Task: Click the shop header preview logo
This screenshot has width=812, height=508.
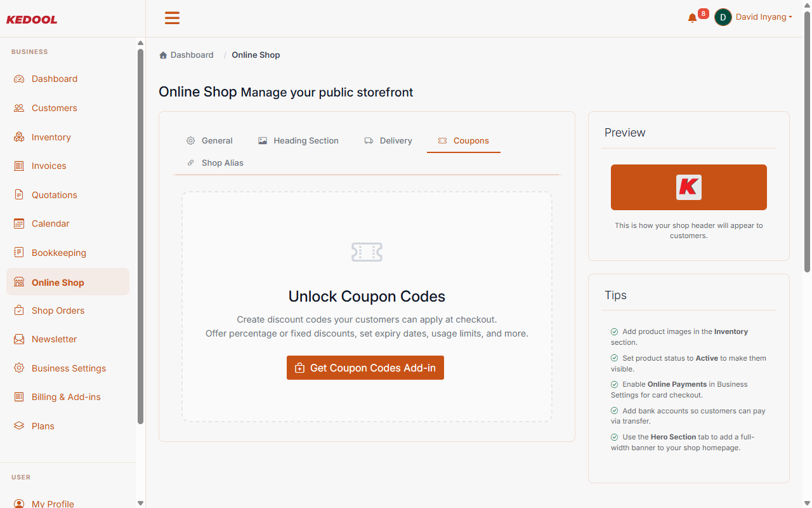Action: coord(689,187)
